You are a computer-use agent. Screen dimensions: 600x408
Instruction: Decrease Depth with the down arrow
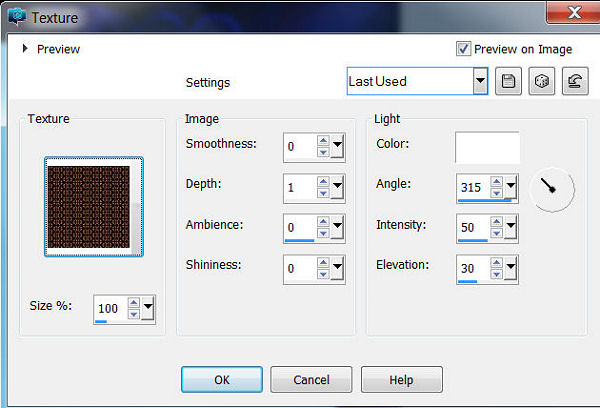323,193
